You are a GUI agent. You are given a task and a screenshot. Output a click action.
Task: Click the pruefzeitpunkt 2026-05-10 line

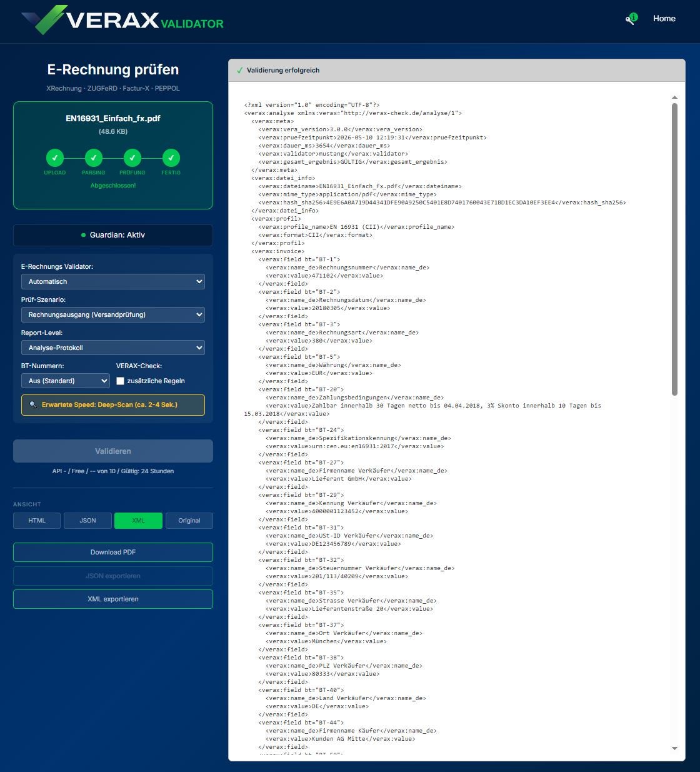coord(372,138)
